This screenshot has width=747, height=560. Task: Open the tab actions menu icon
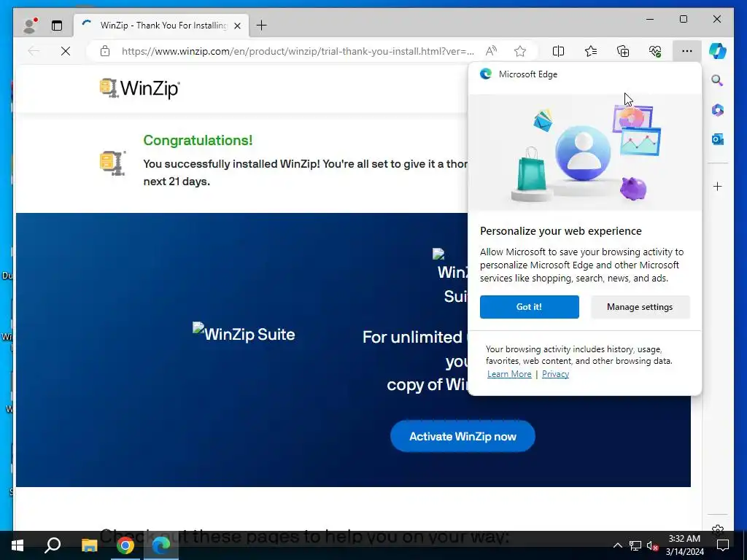(57, 26)
